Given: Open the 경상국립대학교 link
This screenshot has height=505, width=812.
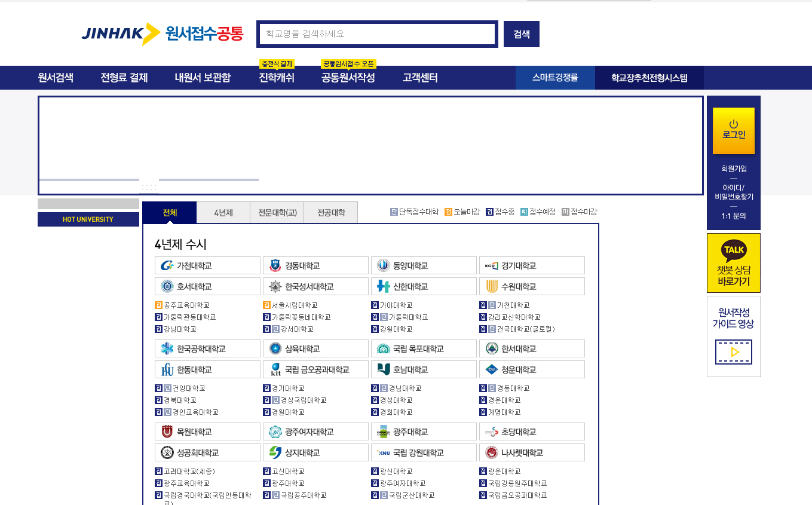Looking at the screenshot, I should 304,400.
